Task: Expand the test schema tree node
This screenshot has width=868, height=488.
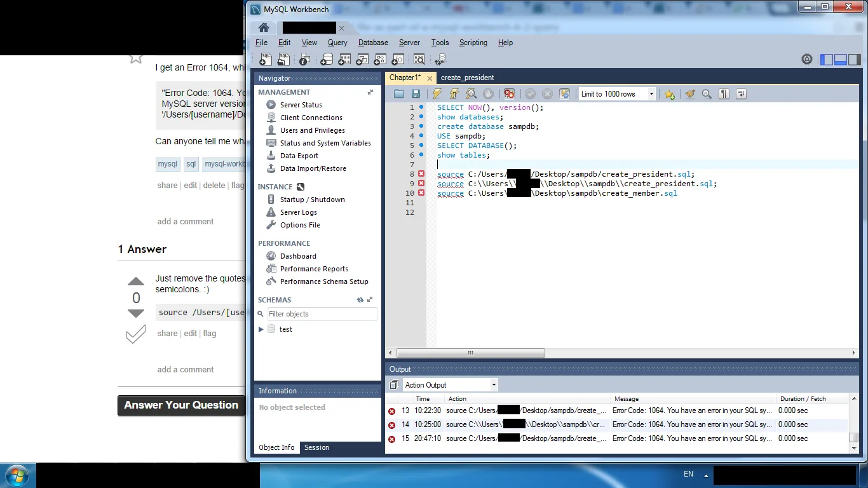Action: coord(261,329)
